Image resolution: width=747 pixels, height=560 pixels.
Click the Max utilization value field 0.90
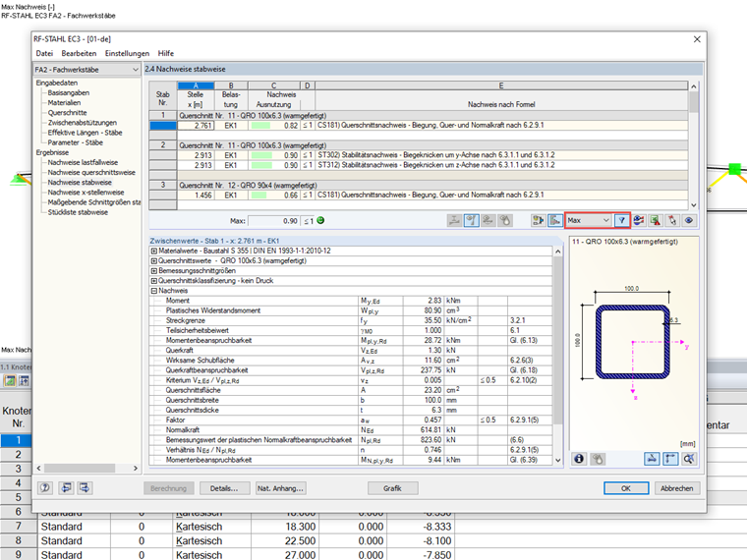tap(274, 221)
